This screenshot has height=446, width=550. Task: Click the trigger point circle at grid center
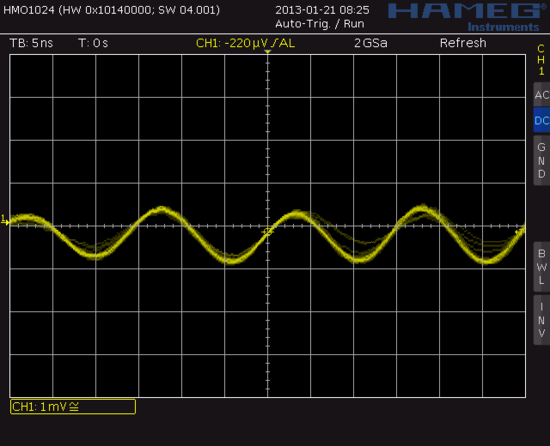click(268, 232)
